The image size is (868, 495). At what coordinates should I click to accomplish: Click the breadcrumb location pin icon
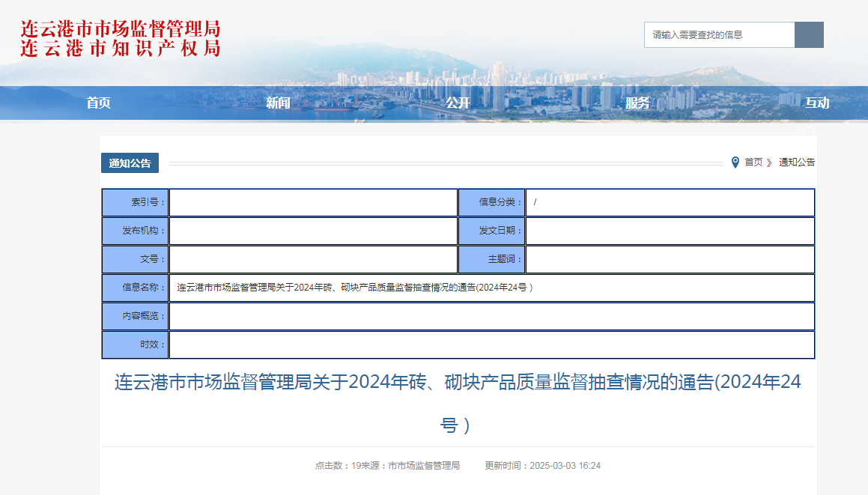[x=735, y=163]
